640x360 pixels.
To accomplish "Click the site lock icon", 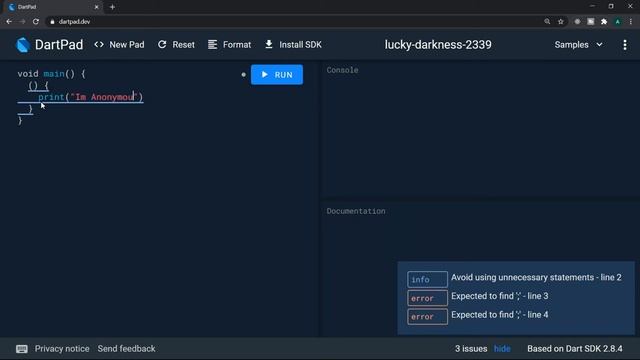I will (52, 22).
